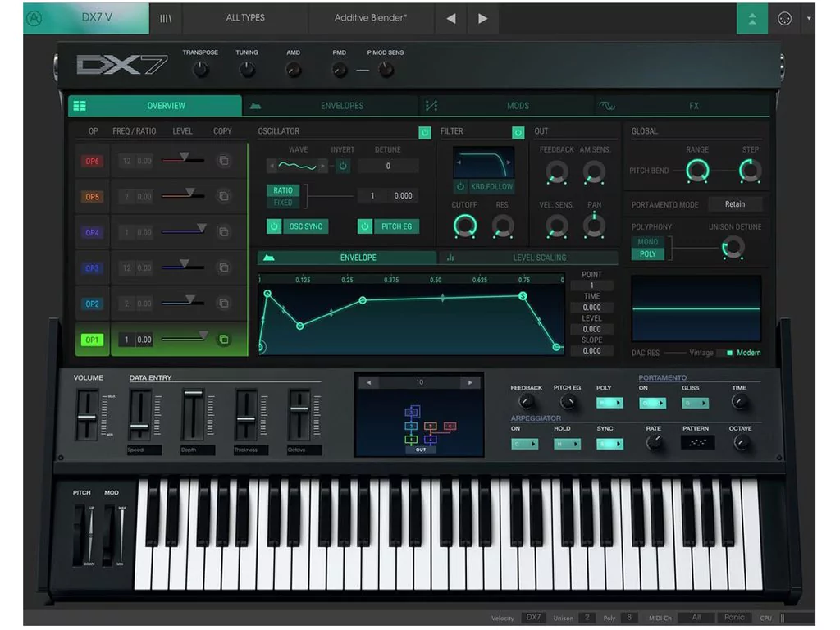Go to the next preset arrow
The width and height of the screenshot is (840, 630).
click(x=482, y=18)
